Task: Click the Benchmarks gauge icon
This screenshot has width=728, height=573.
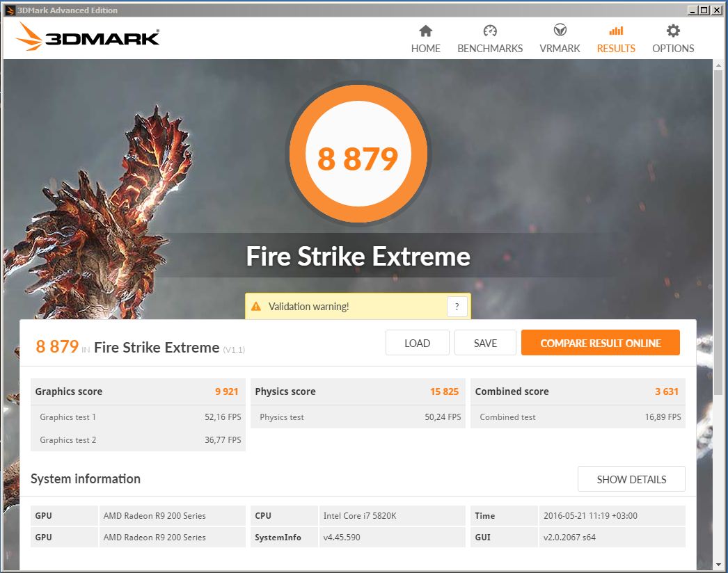Action: click(x=490, y=31)
